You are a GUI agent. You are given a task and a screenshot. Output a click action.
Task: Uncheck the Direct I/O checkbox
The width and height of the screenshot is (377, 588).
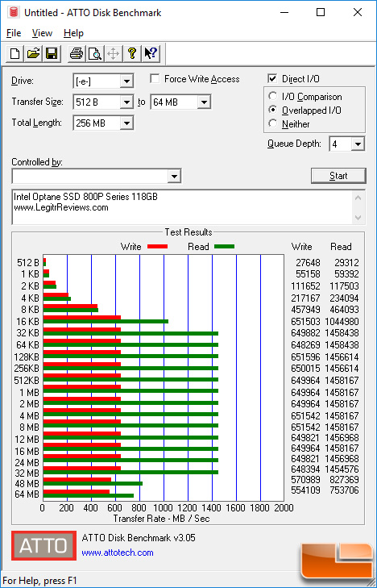272,79
